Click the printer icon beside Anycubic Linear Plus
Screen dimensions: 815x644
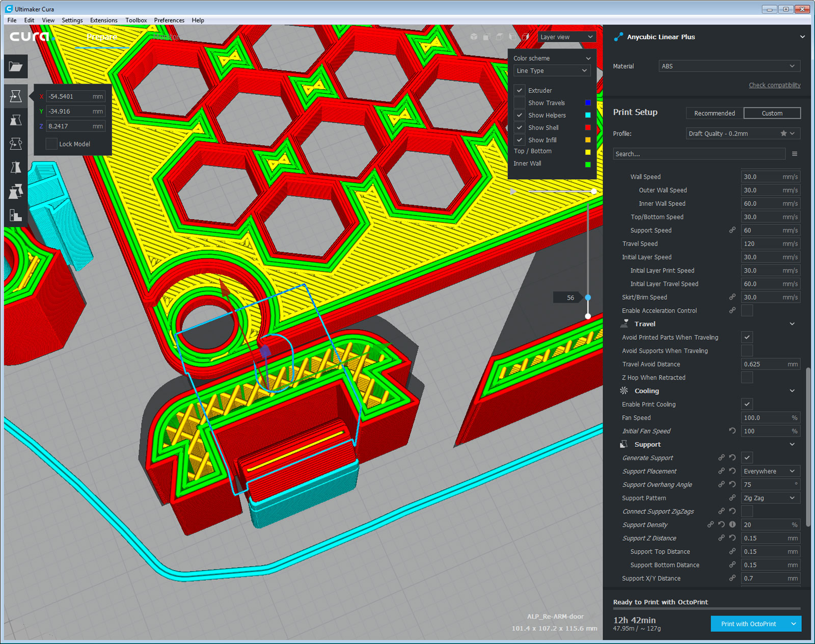pos(618,37)
